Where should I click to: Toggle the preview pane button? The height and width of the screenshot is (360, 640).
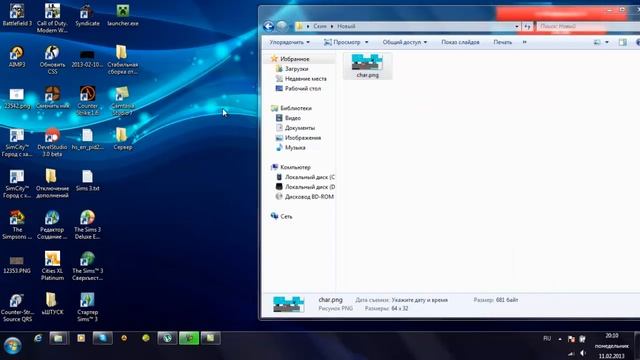(622, 42)
